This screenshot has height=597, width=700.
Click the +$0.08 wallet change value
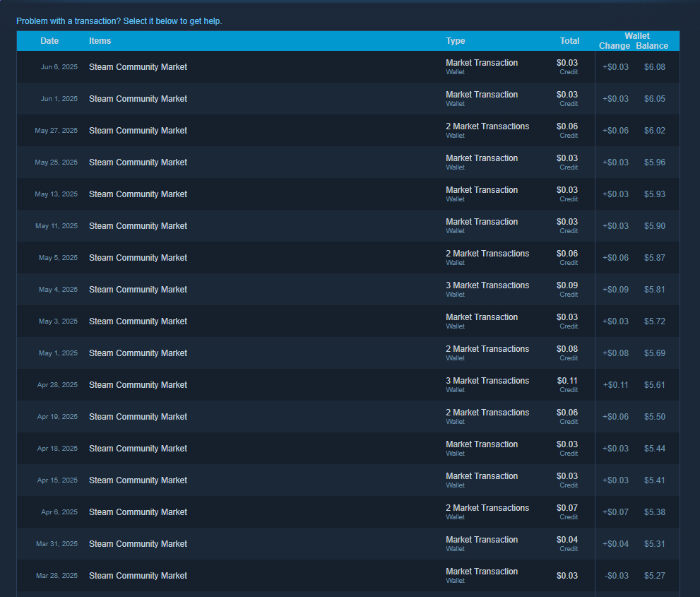pyautogui.click(x=616, y=353)
